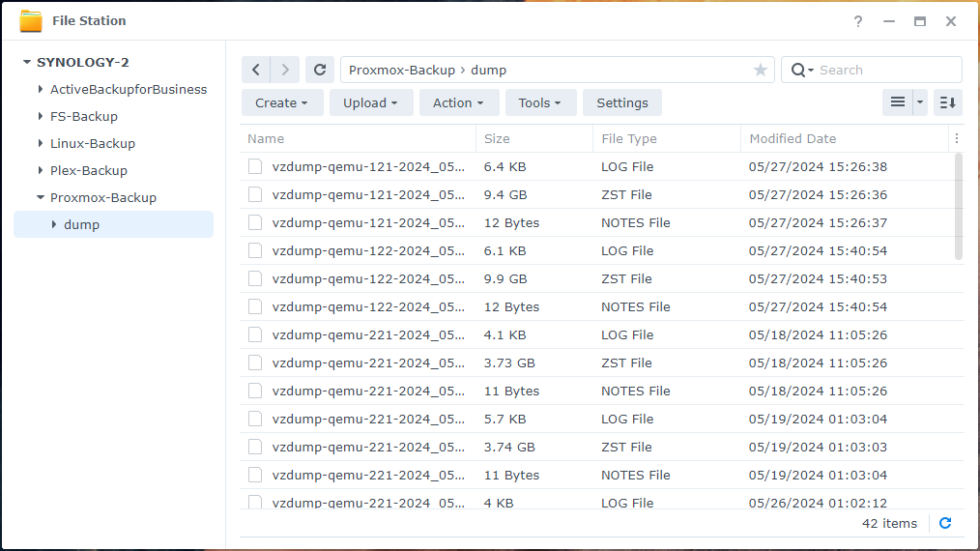
Task: Open File Station Settings
Action: [x=621, y=102]
